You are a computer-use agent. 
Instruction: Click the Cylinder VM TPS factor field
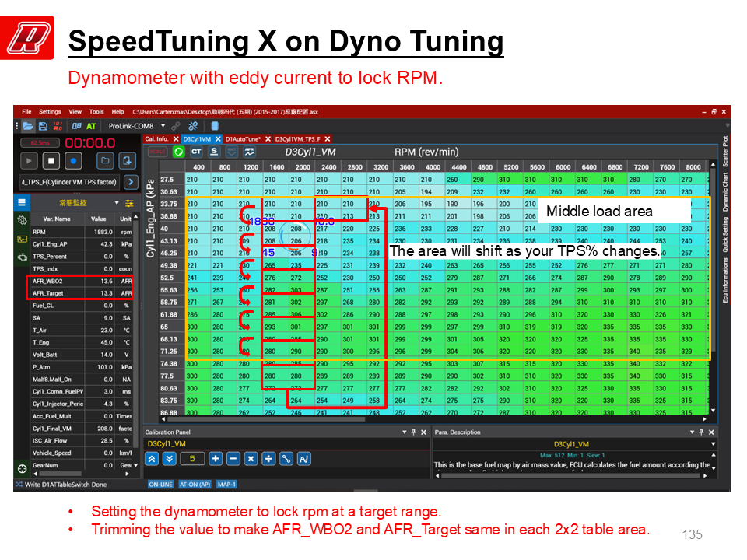pyautogui.click(x=69, y=182)
